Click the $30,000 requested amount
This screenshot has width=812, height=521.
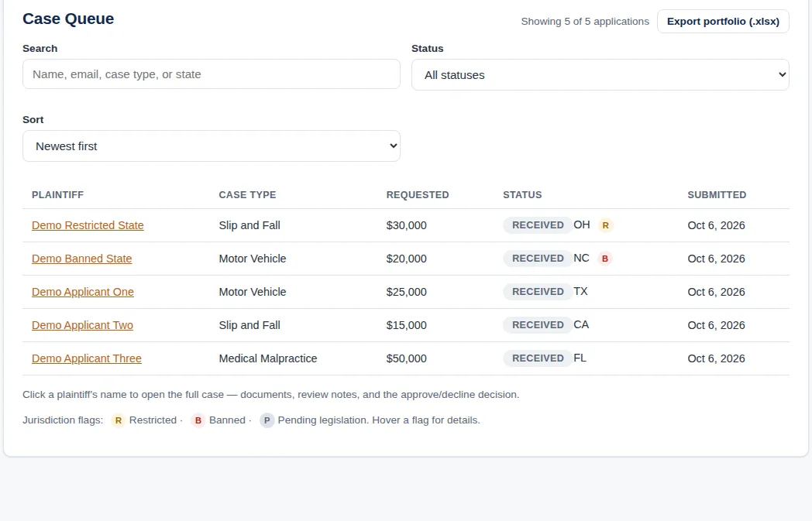407,225
